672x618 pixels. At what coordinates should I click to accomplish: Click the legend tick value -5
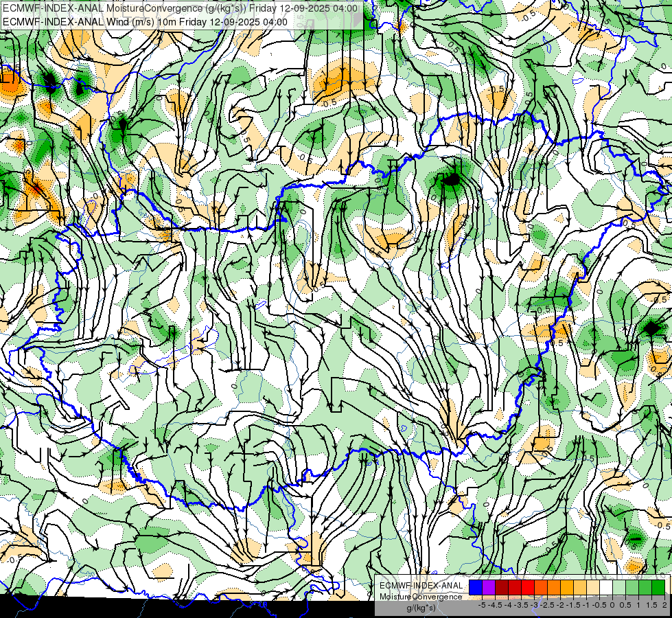(x=482, y=605)
